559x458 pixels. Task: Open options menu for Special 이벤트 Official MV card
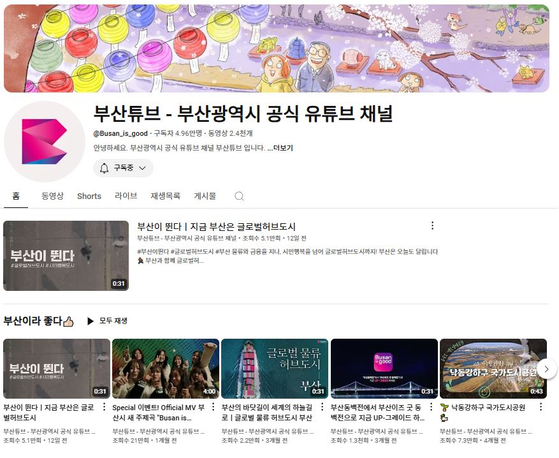[x=213, y=407]
